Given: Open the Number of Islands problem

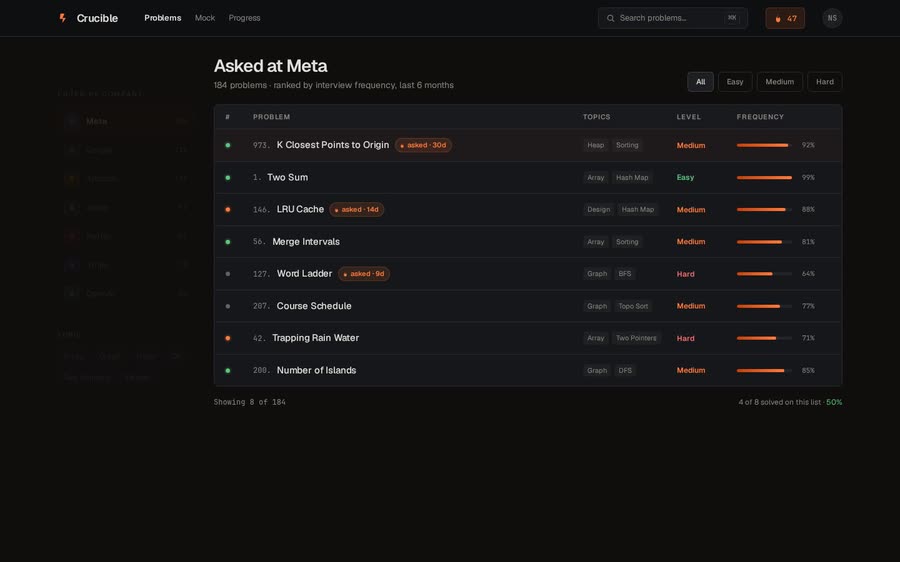Looking at the screenshot, I should [x=316, y=370].
